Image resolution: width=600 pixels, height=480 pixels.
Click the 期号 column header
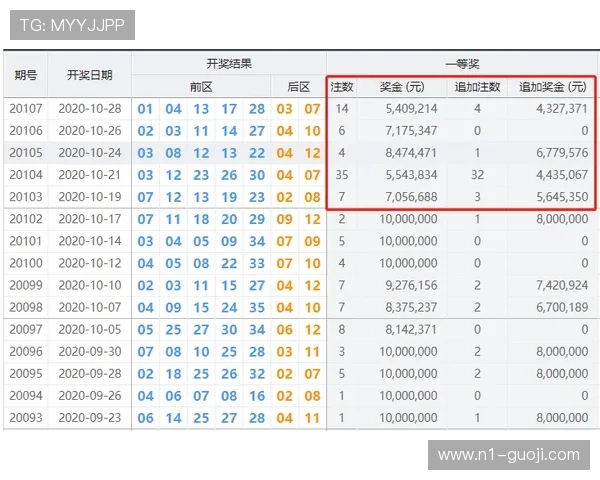[x=26, y=75]
